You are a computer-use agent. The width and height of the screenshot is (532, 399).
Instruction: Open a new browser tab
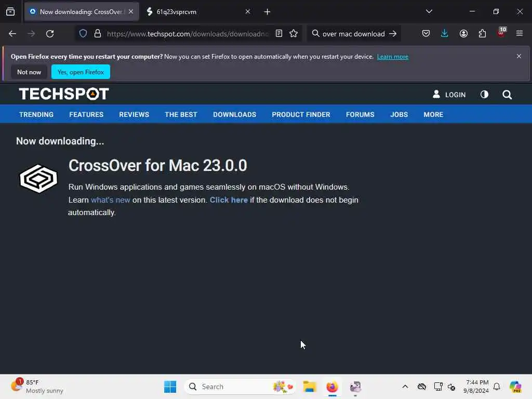[x=267, y=12]
